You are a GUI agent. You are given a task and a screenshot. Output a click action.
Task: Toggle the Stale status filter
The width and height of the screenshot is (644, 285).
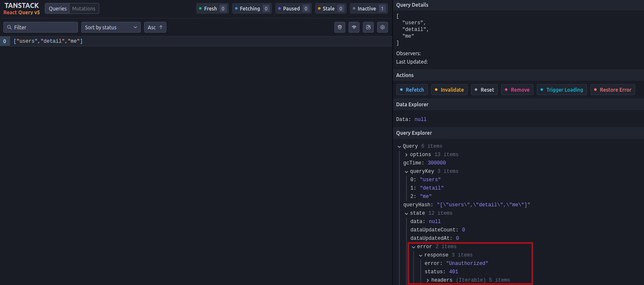[331, 8]
